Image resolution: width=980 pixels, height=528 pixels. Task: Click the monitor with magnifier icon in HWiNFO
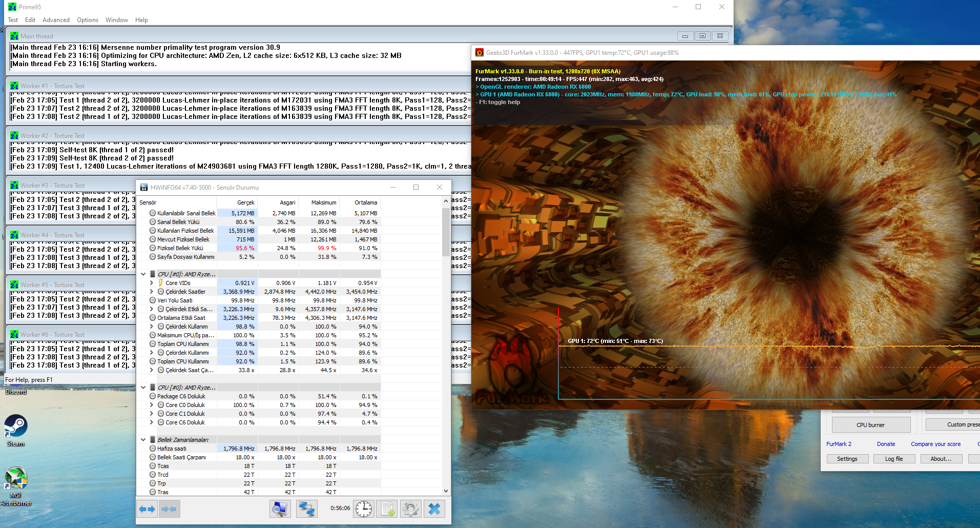click(280, 509)
